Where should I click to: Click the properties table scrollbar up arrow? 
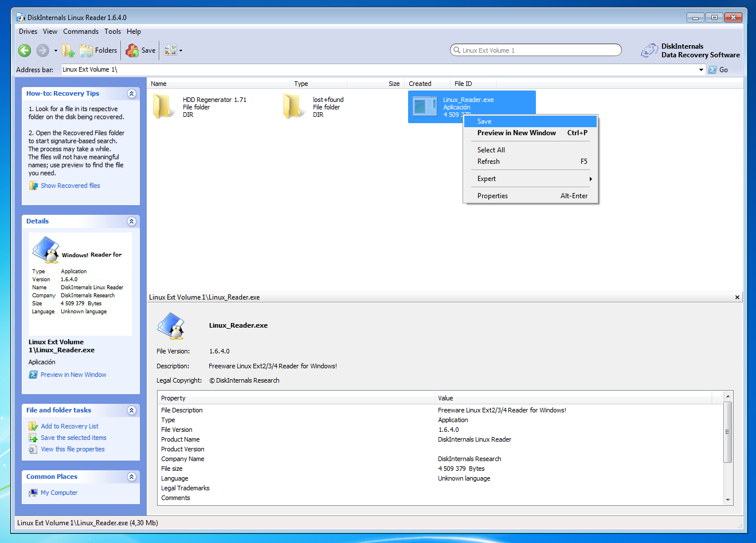click(x=728, y=396)
